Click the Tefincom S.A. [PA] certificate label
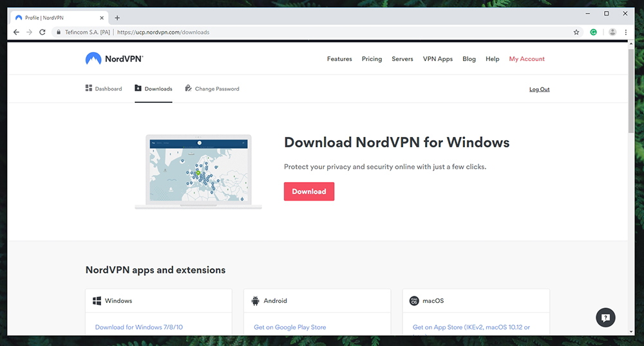644x346 pixels. (88, 32)
